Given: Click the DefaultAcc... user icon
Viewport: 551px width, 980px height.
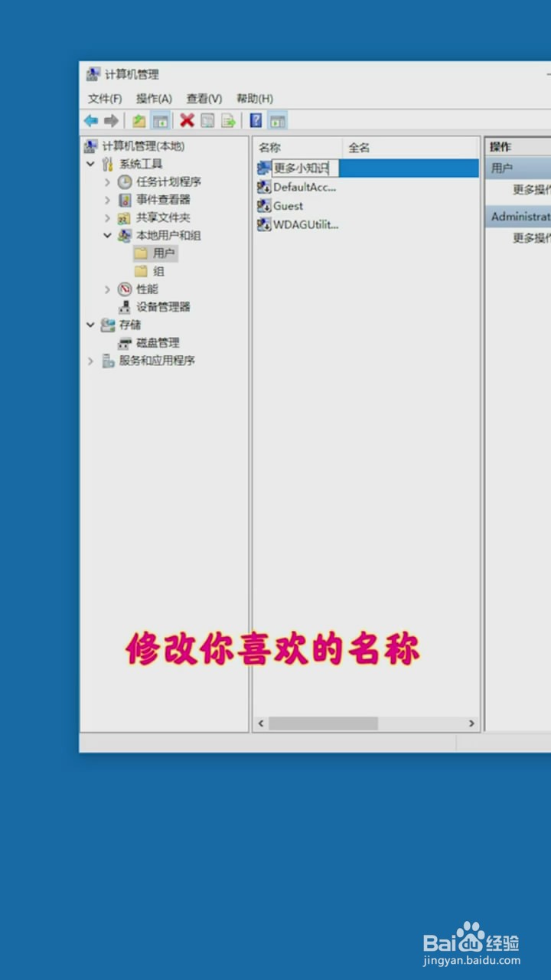Looking at the screenshot, I should click(x=264, y=187).
